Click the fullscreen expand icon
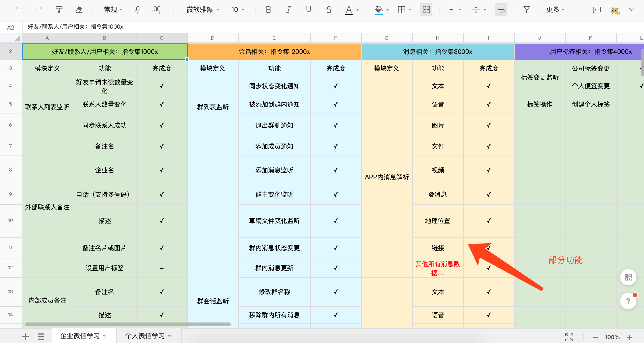 point(569,337)
